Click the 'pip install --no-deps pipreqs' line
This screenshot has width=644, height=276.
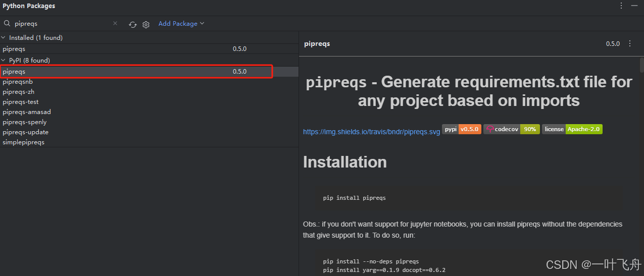pos(371,261)
